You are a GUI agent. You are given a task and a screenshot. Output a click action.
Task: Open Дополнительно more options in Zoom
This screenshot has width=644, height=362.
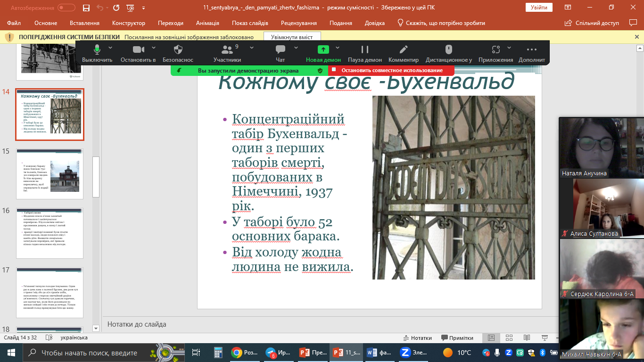(532, 53)
